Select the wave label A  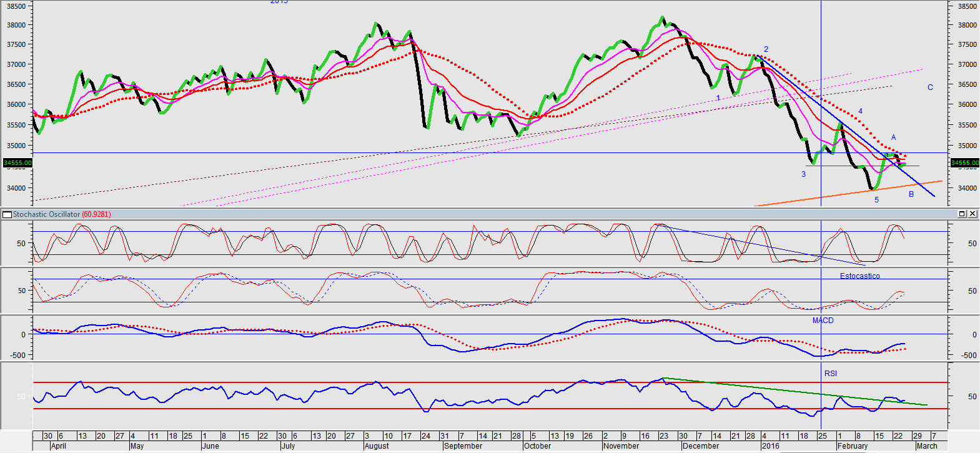tap(893, 137)
